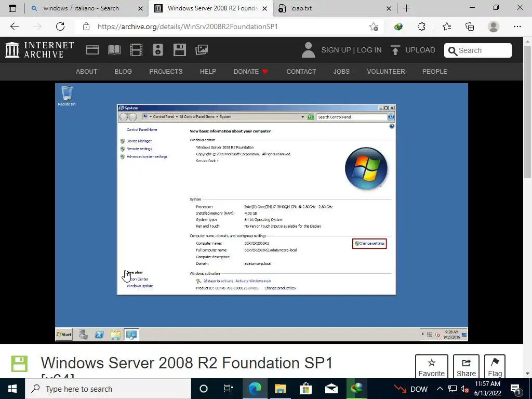Screen dimensions: 532x399
Task: Show hidden tray icons chevron
Action: [440, 389]
